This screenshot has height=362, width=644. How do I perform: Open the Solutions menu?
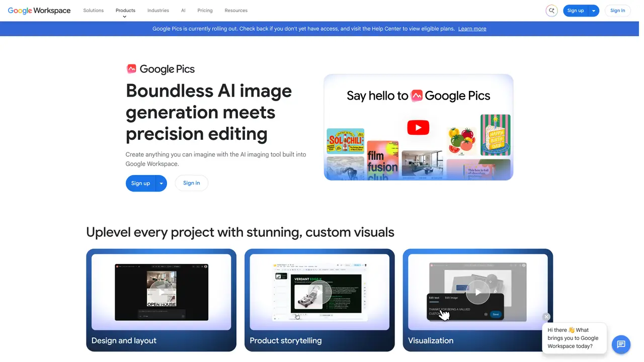point(94,11)
